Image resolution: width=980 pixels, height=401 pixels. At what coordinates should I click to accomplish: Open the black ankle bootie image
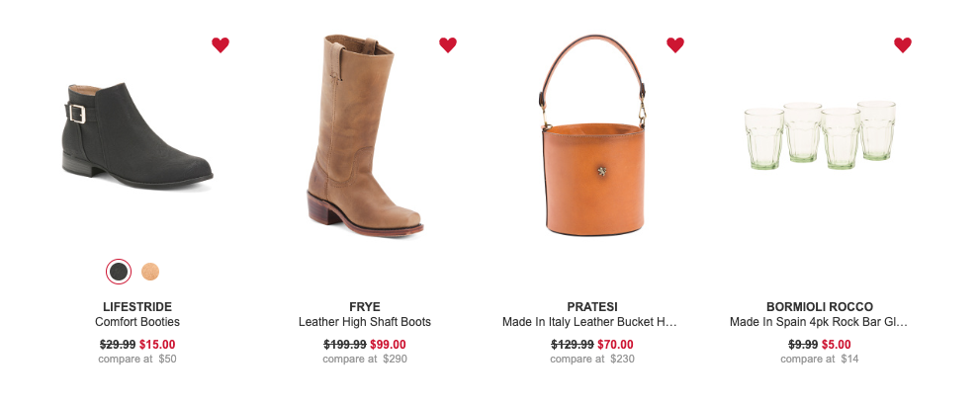[x=137, y=135]
